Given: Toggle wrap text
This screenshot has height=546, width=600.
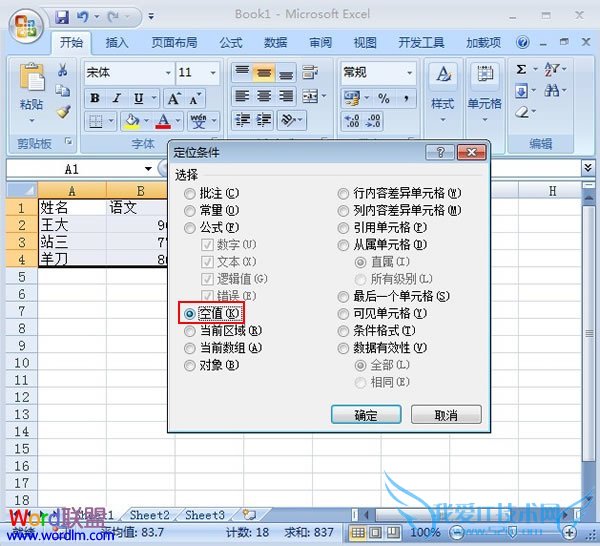Looking at the screenshot, I should point(310,72).
